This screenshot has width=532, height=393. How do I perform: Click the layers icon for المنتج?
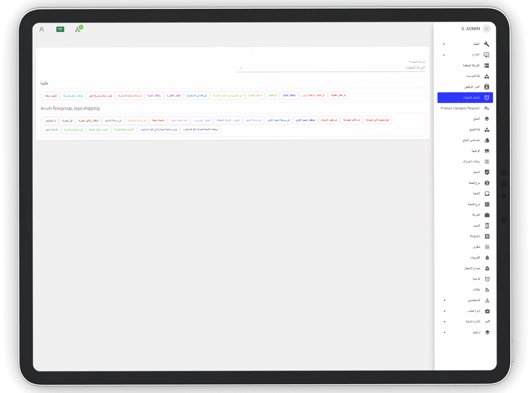[487, 119]
